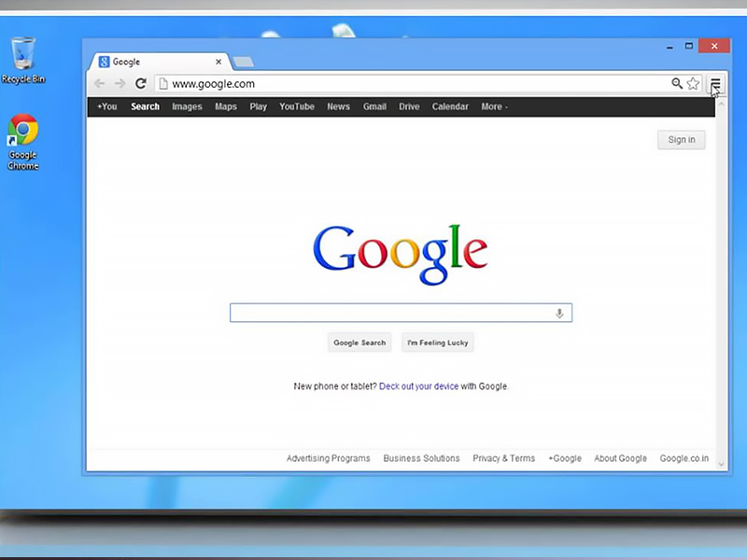Click the page icon beside the URL
The image size is (747, 560).
(x=163, y=84)
